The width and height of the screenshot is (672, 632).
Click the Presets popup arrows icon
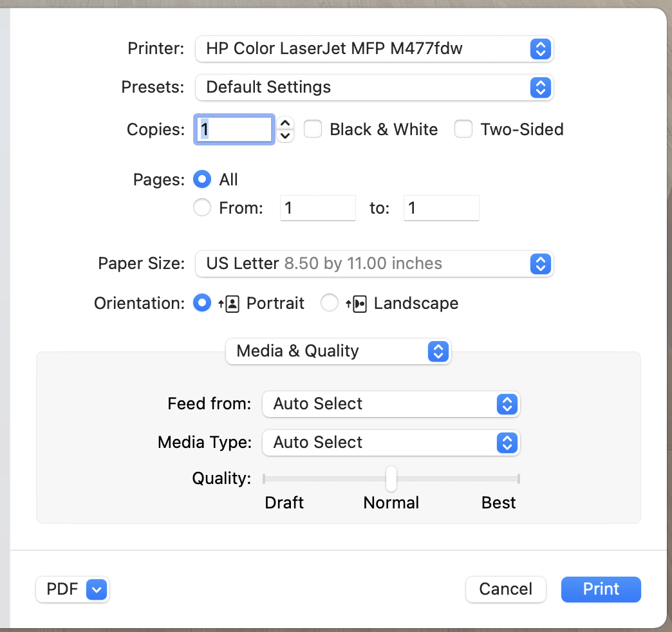[540, 88]
